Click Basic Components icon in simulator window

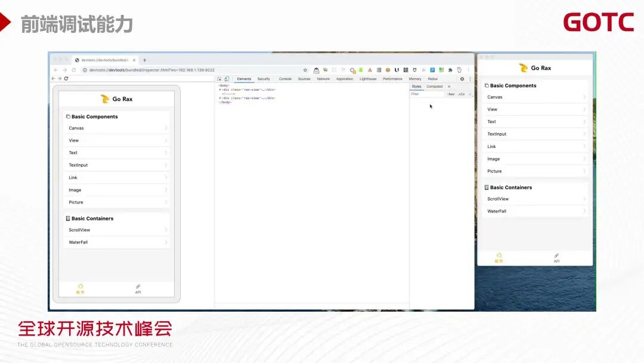point(487,85)
